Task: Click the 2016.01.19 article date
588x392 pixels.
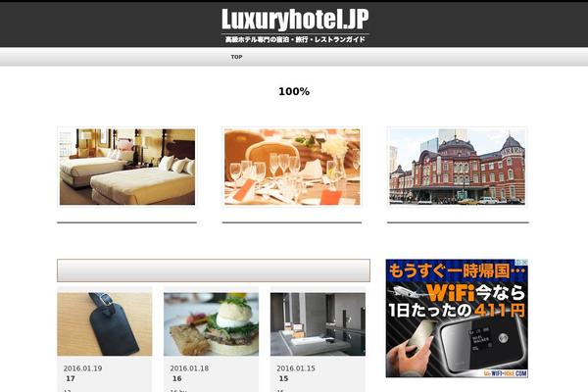Action: [82, 368]
